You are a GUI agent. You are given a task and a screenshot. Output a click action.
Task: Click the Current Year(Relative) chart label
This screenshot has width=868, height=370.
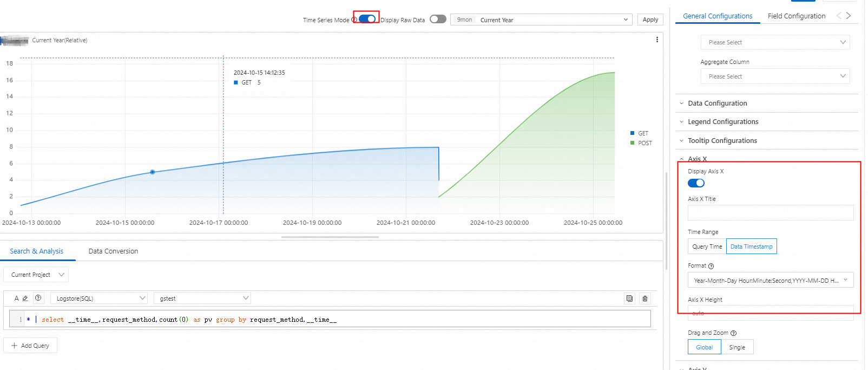tap(60, 40)
